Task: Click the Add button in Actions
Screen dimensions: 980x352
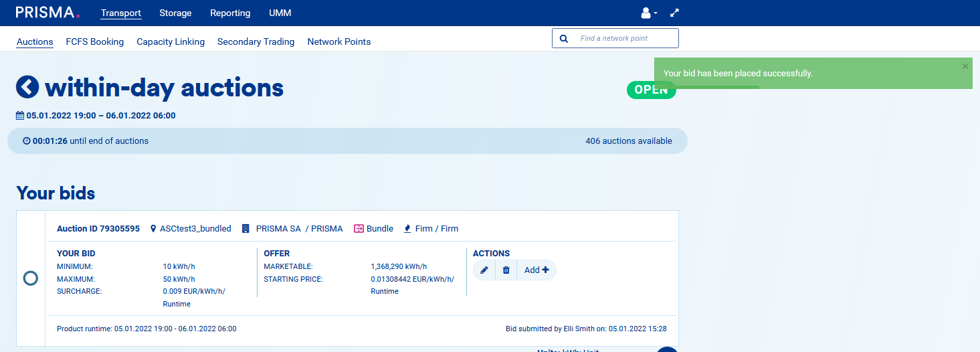Action: [x=536, y=270]
